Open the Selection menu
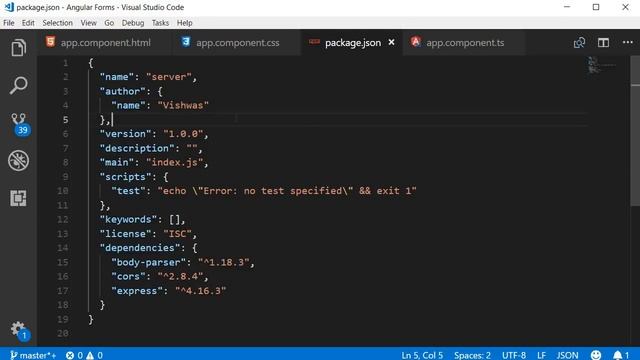Image resolution: width=640 pixels, height=360 pixels. pyautogui.click(x=57, y=23)
